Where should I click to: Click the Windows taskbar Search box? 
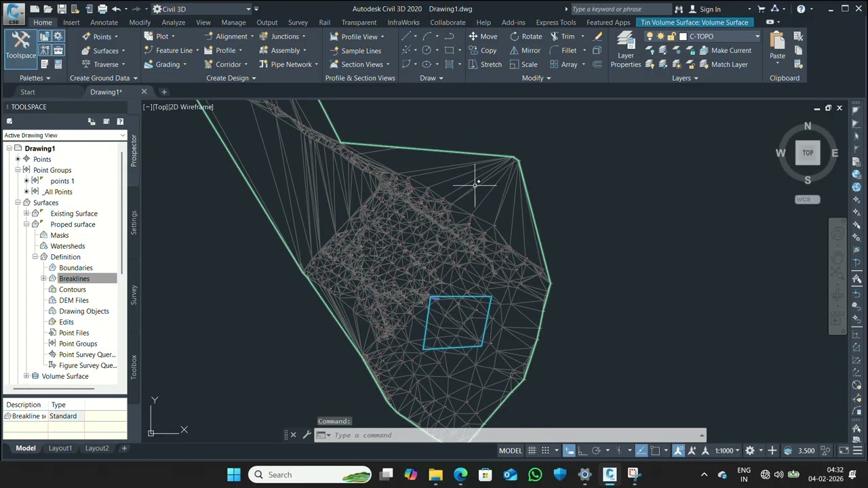pyautogui.click(x=310, y=474)
